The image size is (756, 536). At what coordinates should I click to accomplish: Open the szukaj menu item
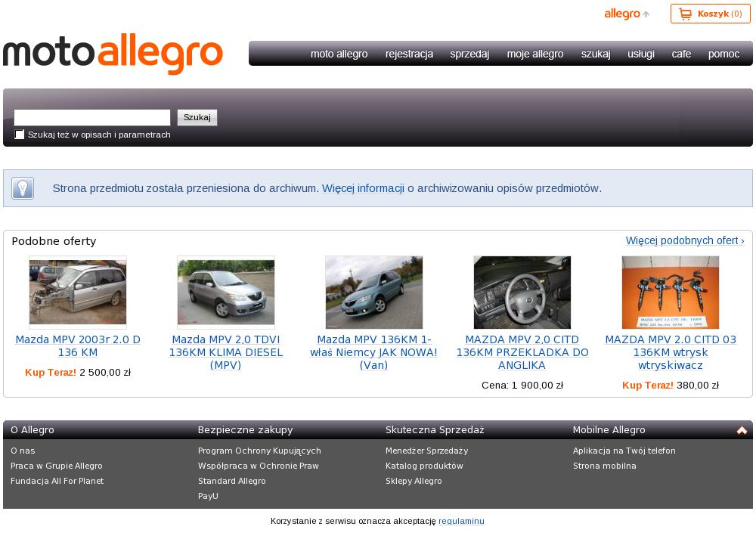coord(596,54)
